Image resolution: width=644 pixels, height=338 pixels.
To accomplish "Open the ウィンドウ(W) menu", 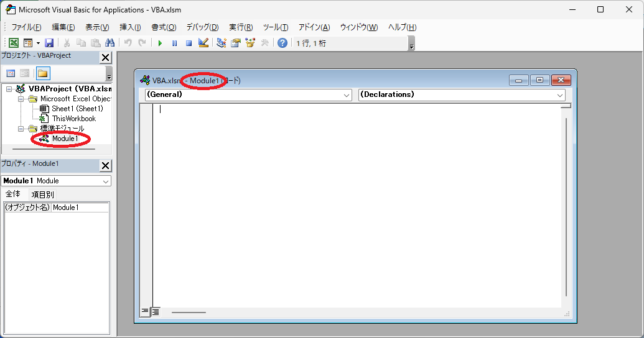I will (359, 27).
